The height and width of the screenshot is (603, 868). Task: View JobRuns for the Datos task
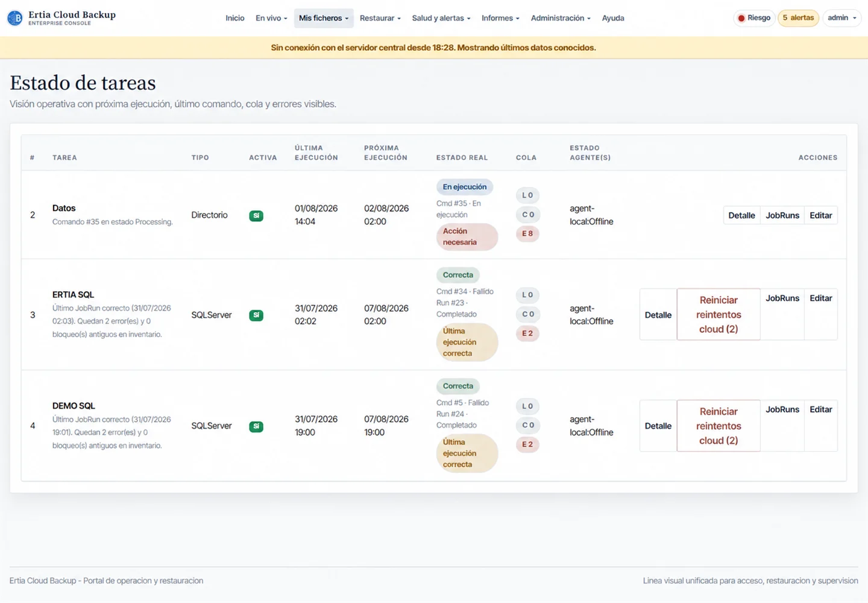click(x=782, y=215)
